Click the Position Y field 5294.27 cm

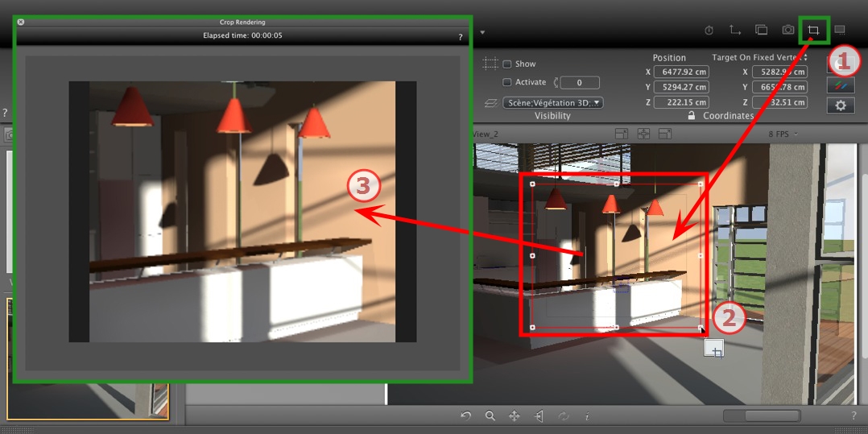[x=681, y=88]
